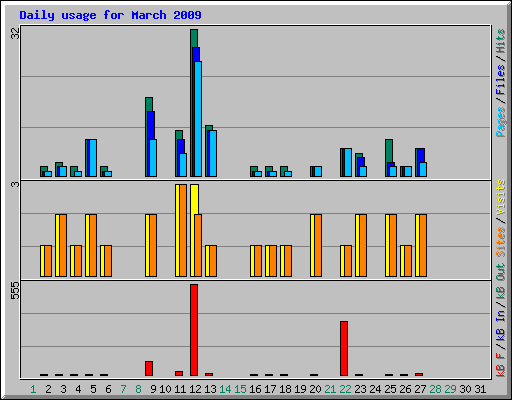
Task: Click the 'Files' legend label
Action: pos(501,79)
